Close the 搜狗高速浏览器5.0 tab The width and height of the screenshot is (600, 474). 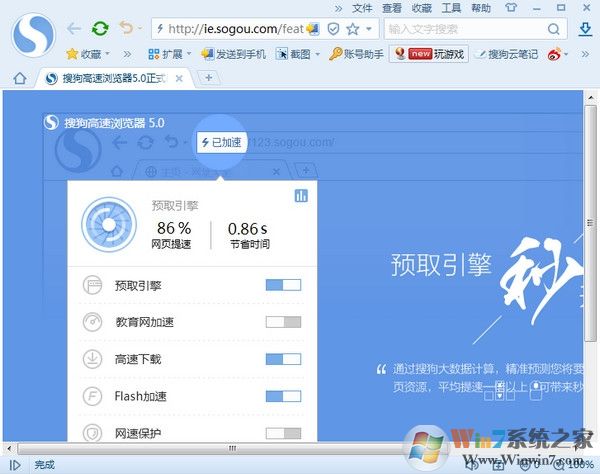179,78
